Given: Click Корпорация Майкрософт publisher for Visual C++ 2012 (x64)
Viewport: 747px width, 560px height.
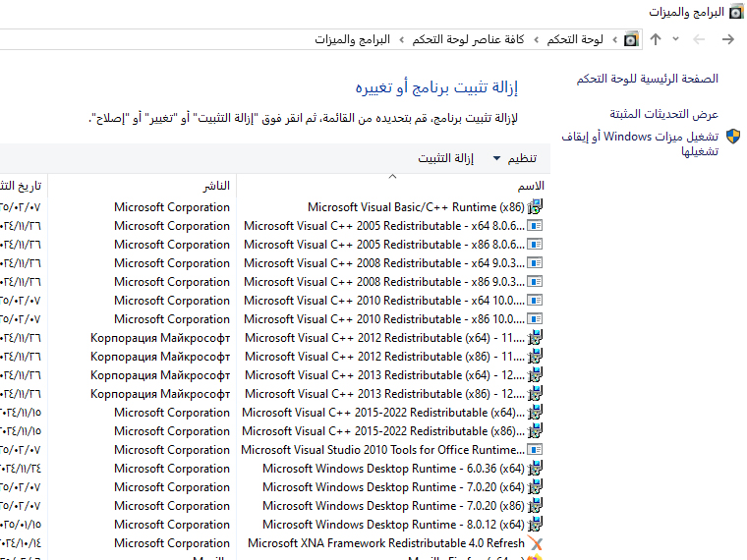Looking at the screenshot, I should tap(160, 338).
